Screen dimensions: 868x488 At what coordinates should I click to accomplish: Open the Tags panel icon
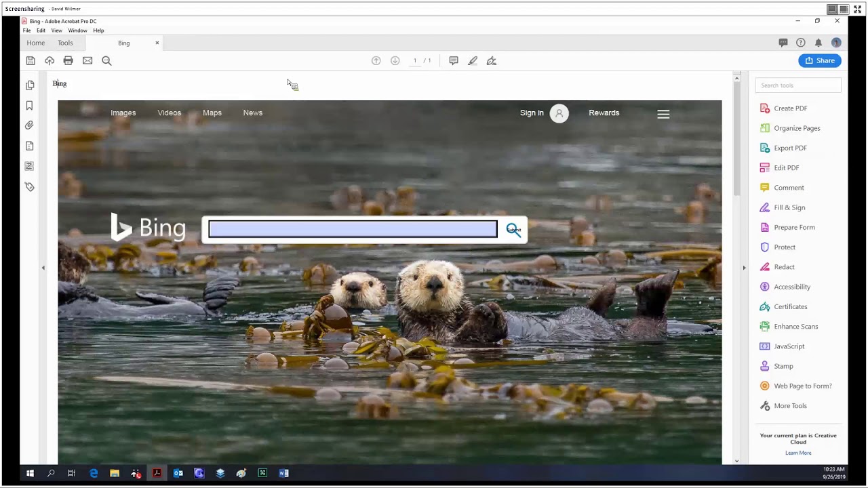point(30,186)
